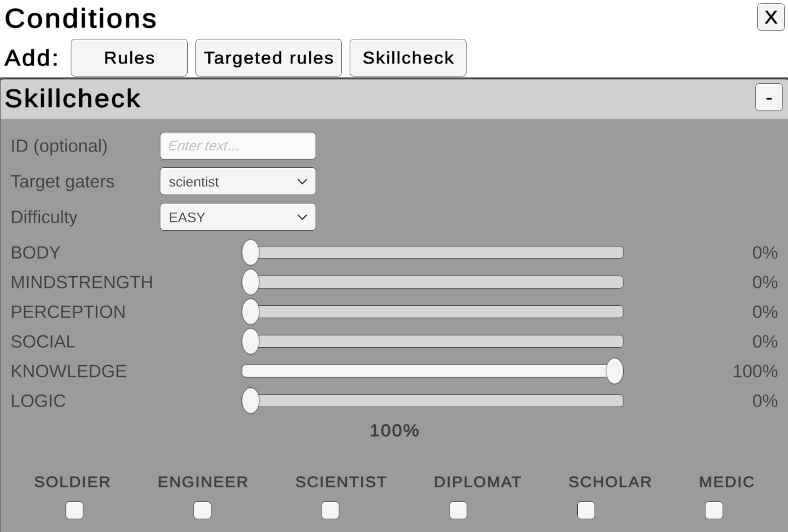Click the PERCEPTION slider track
Viewport: 788px width, 532px height.
(x=432, y=312)
